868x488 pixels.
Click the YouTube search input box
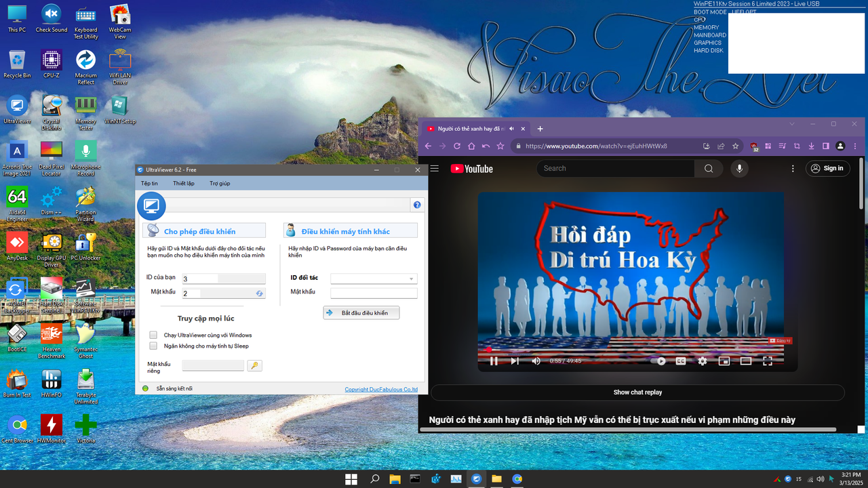(615, 169)
